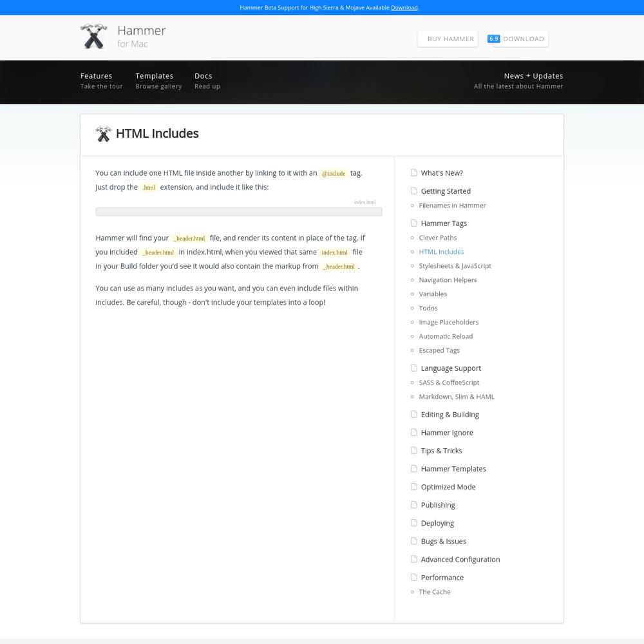
Task: Open the Templates gallery nav item
Action: tap(158, 81)
